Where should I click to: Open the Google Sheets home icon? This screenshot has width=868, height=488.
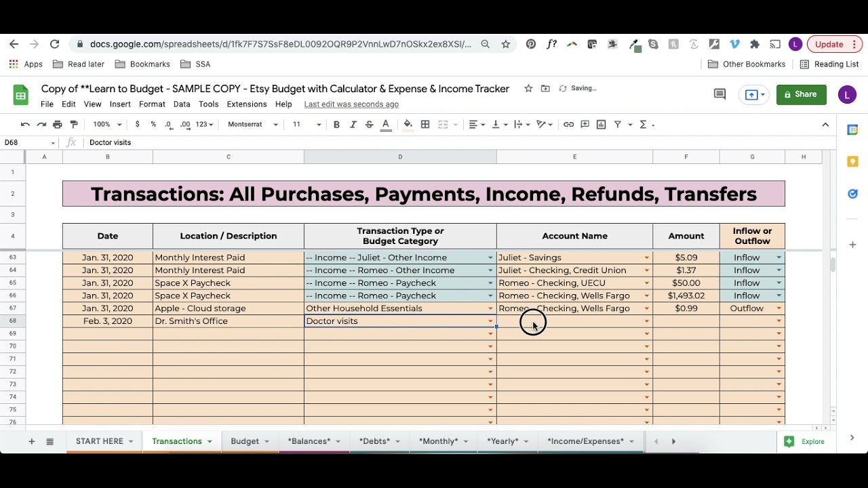20,95
